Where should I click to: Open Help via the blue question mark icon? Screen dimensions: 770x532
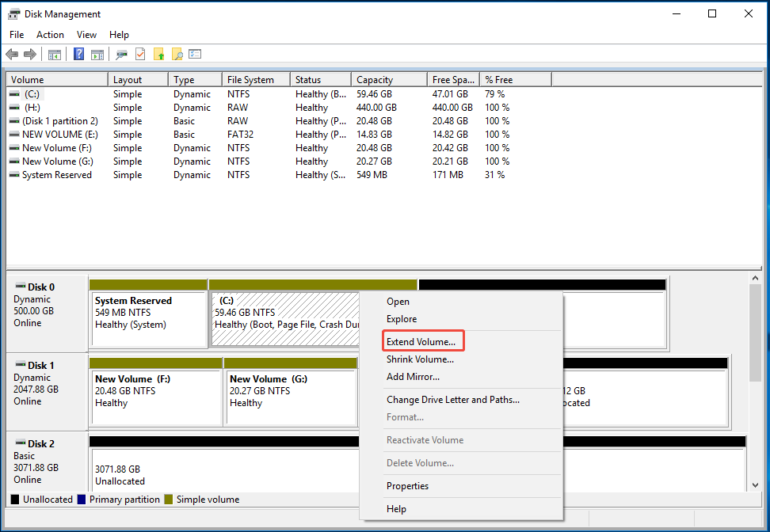pyautogui.click(x=79, y=55)
